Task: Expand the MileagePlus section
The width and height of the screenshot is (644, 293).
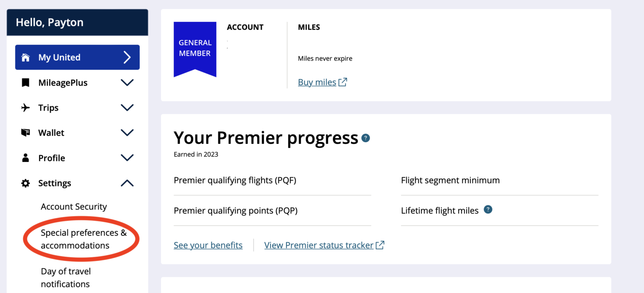Action: click(127, 83)
